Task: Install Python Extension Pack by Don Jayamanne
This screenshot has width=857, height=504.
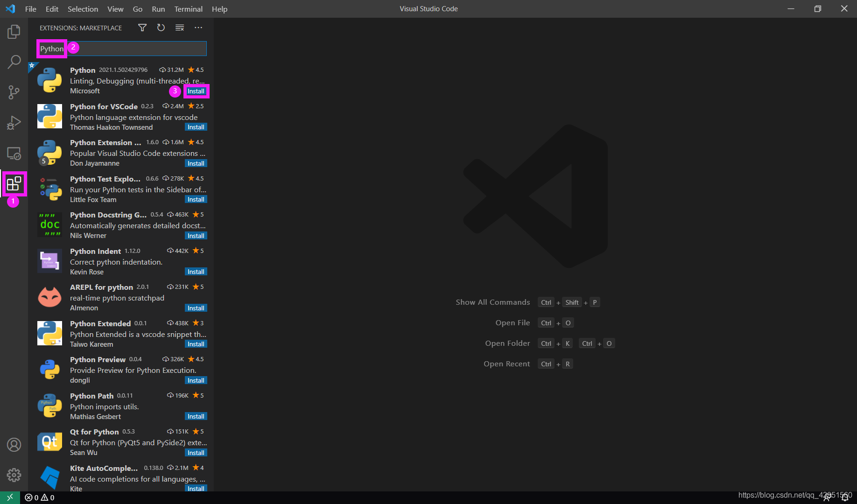Action: [196, 164]
